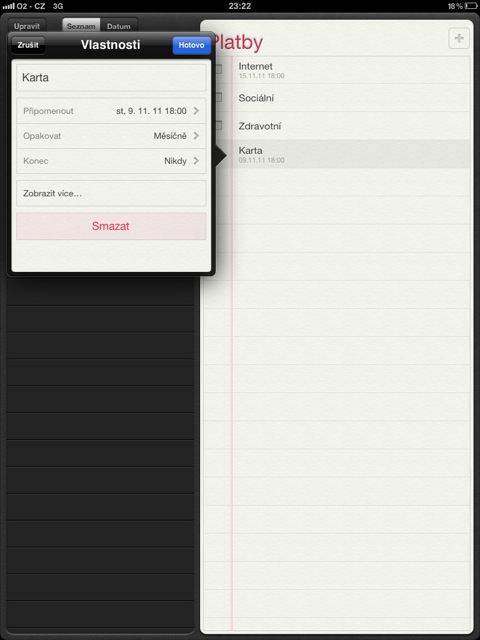
Task: Check off the Zdravotní reminder
Action: (218, 126)
